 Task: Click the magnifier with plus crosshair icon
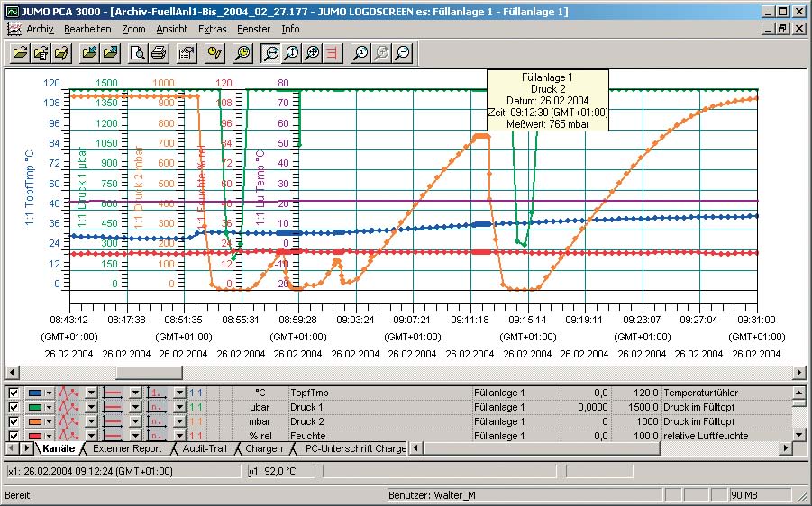(313, 53)
